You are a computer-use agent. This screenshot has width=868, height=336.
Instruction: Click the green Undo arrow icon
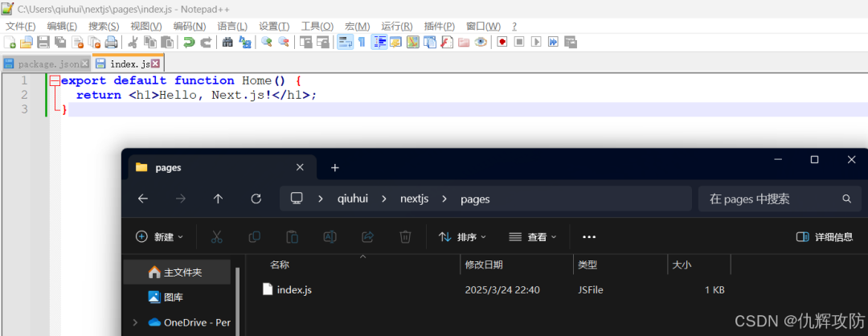[x=189, y=42]
